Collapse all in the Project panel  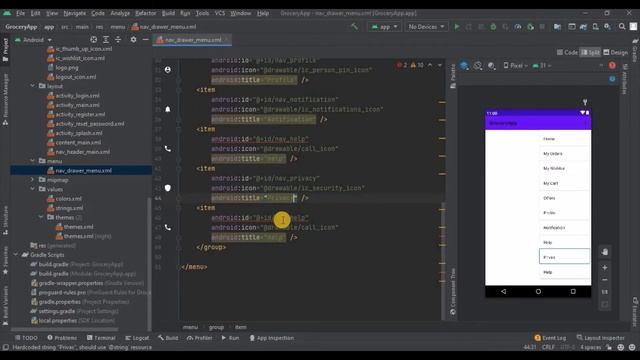click(118, 40)
